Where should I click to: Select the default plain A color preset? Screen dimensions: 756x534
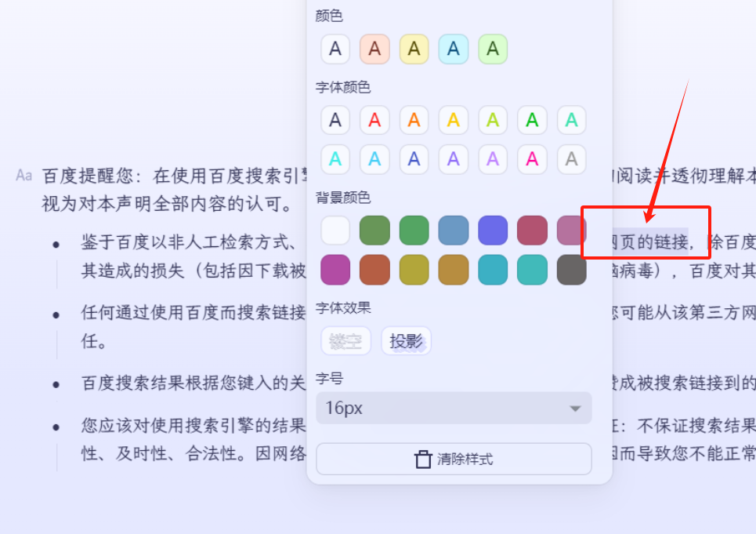pos(335,49)
